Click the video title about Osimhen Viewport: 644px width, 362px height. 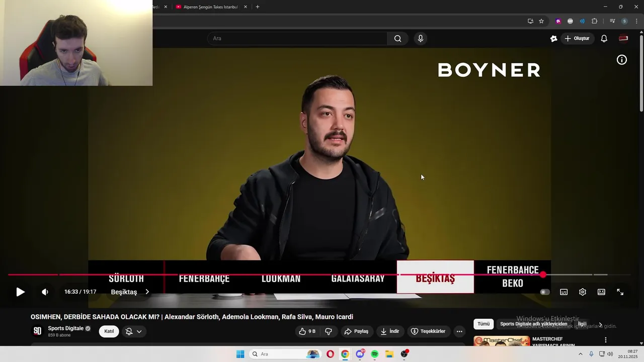click(192, 317)
